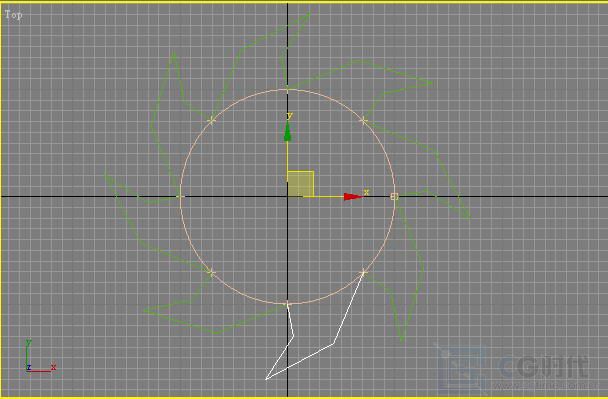This screenshot has height=399, width=608.
Task: Open the Top viewport label menu
Action: click(13, 15)
